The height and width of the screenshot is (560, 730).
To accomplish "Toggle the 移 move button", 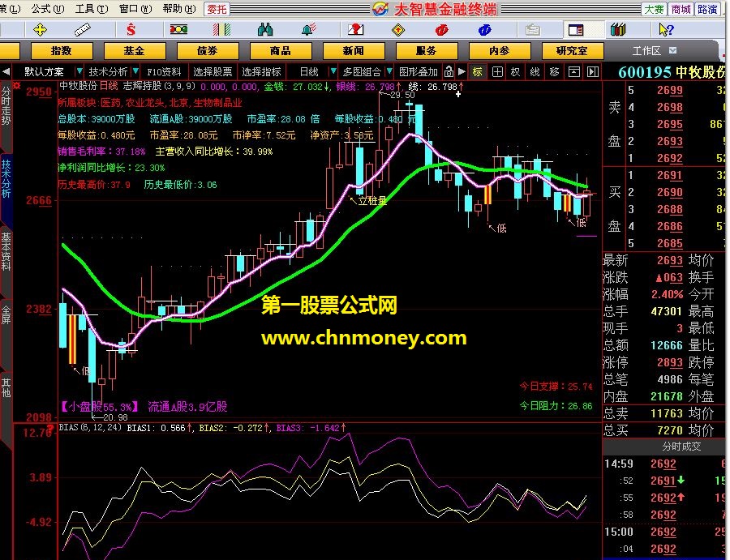I will coord(554,71).
